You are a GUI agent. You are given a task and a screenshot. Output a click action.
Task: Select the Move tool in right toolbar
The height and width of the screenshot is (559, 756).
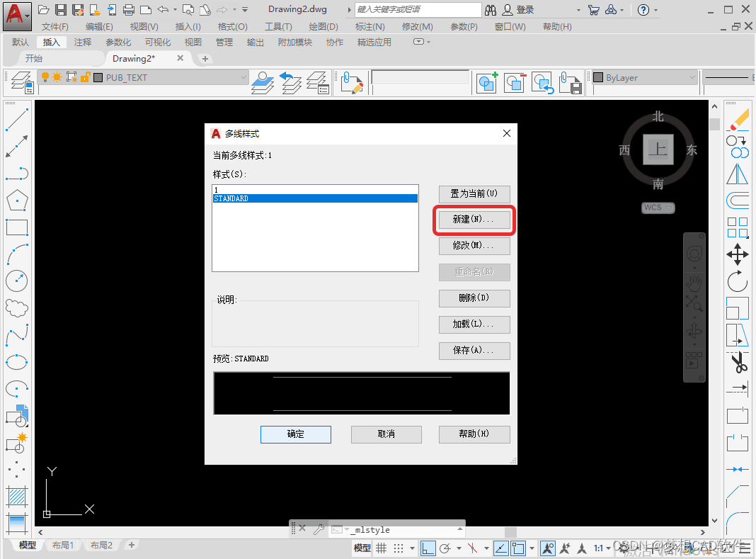tap(738, 254)
